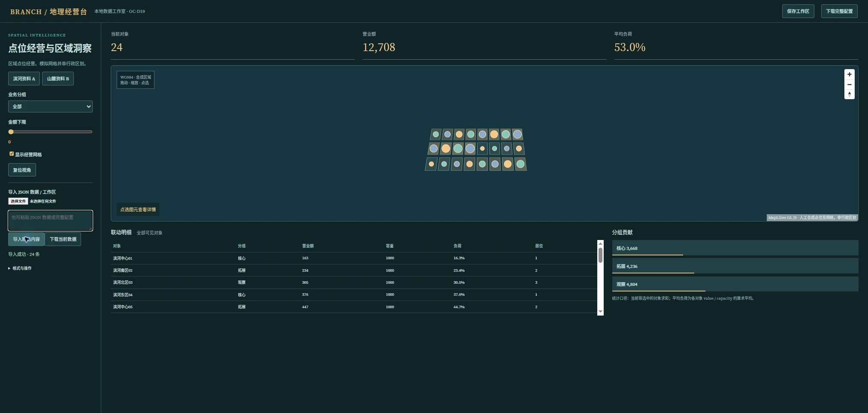Click the 下载当前数据 button
Screen dimensions: 868x413
pyautogui.click(x=63, y=239)
